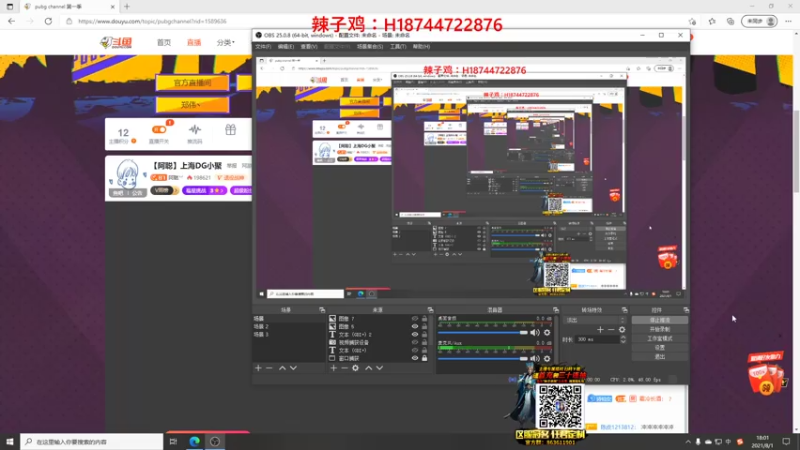Move the source up in the list
Screen dimensions: 800x450
click(x=368, y=368)
